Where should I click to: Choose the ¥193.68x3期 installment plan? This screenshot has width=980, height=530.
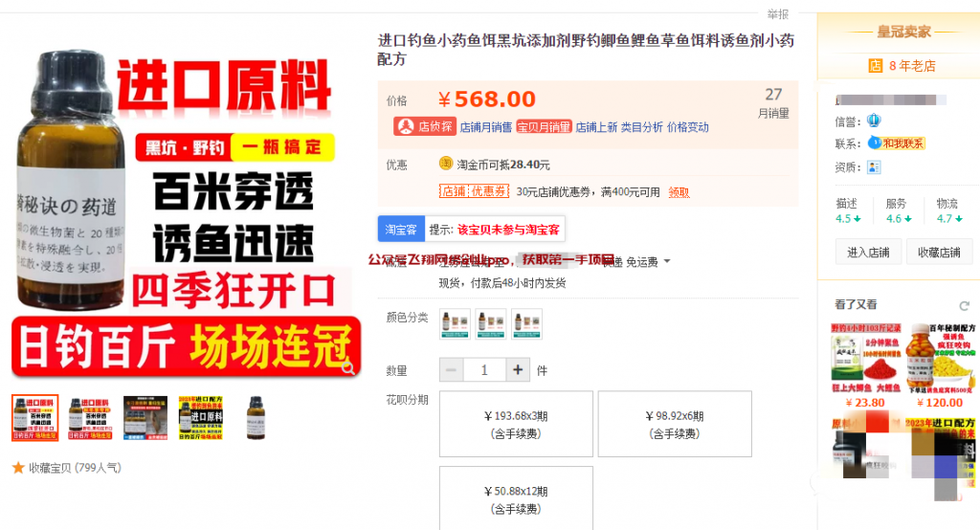pos(516,425)
